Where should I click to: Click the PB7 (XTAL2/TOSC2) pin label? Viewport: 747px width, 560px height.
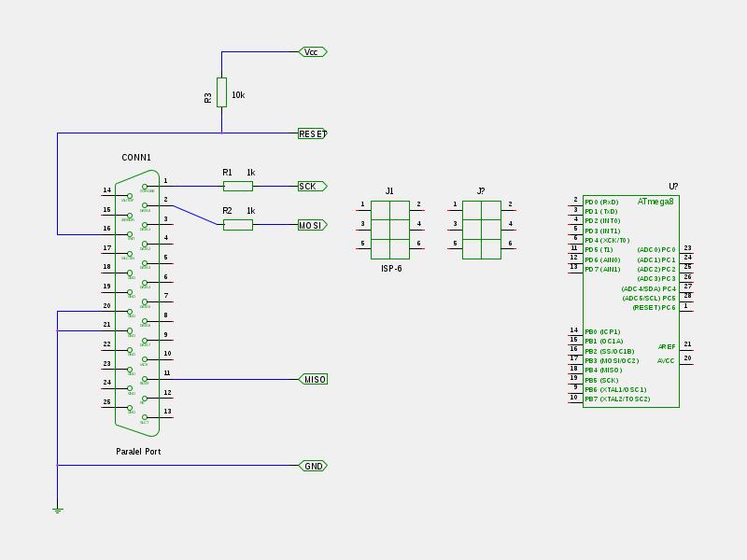click(618, 399)
